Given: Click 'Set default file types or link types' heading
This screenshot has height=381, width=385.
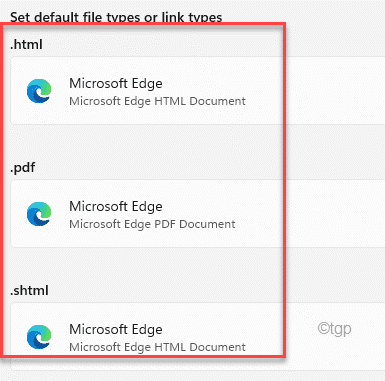Looking at the screenshot, I should point(116,17).
